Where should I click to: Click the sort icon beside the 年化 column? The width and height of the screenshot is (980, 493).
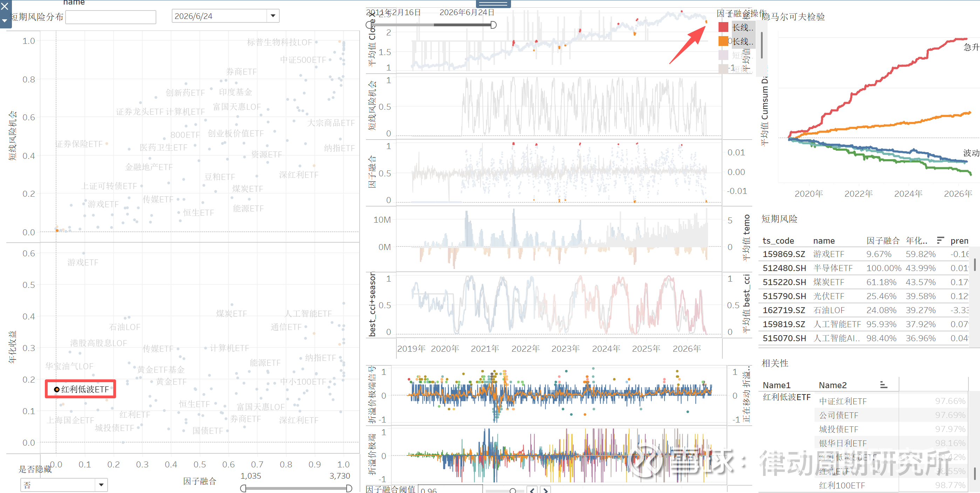940,240
